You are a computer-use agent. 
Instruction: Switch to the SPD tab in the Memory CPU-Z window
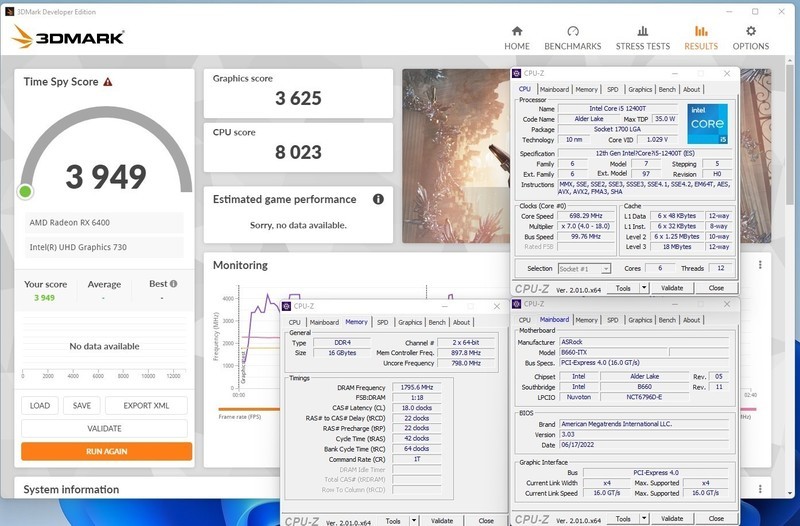point(382,322)
